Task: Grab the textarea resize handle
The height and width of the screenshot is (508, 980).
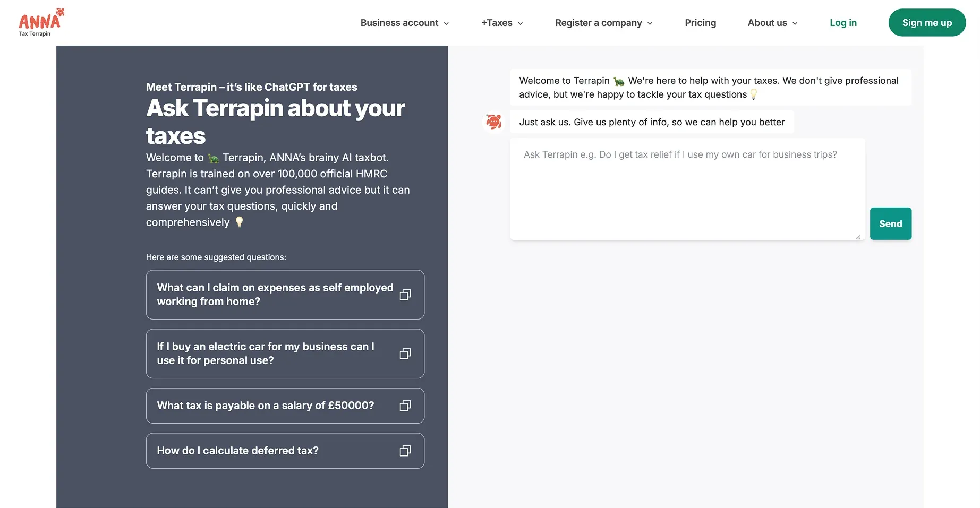Action: coord(858,237)
